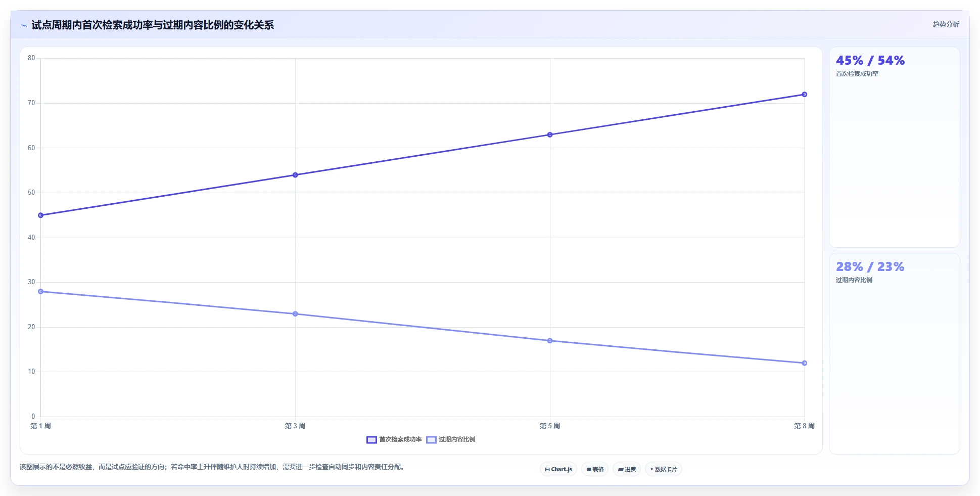The height and width of the screenshot is (496, 980).
Task: Click the y-axis tick label 40
Action: pos(31,238)
